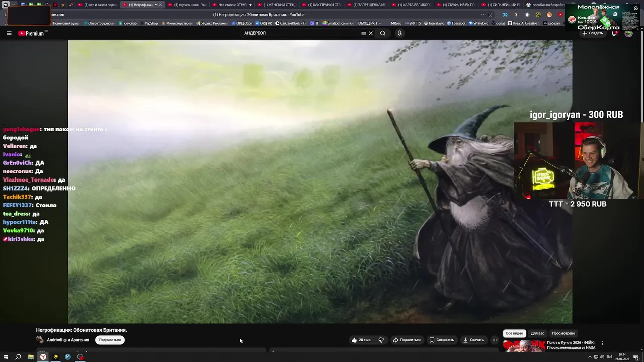
Task: Switch to СКУФЫ ИЗ ВК browser tab
Action: pyautogui.click(x=455, y=5)
